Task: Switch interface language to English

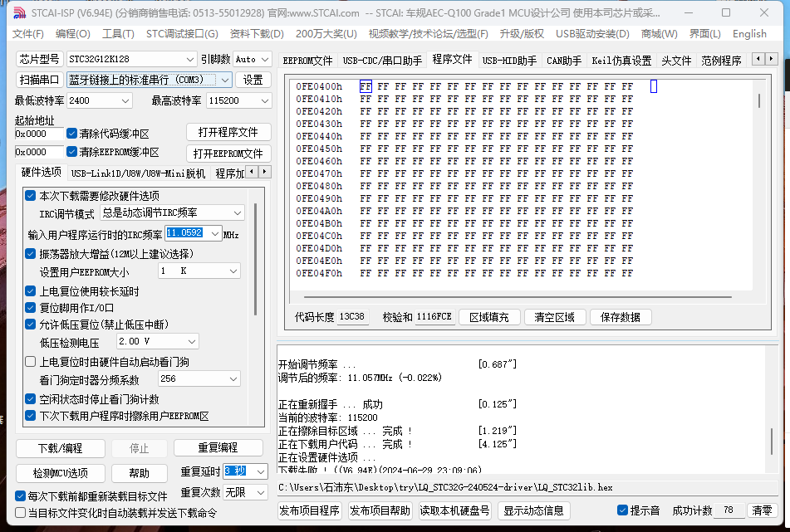Action: [x=749, y=34]
